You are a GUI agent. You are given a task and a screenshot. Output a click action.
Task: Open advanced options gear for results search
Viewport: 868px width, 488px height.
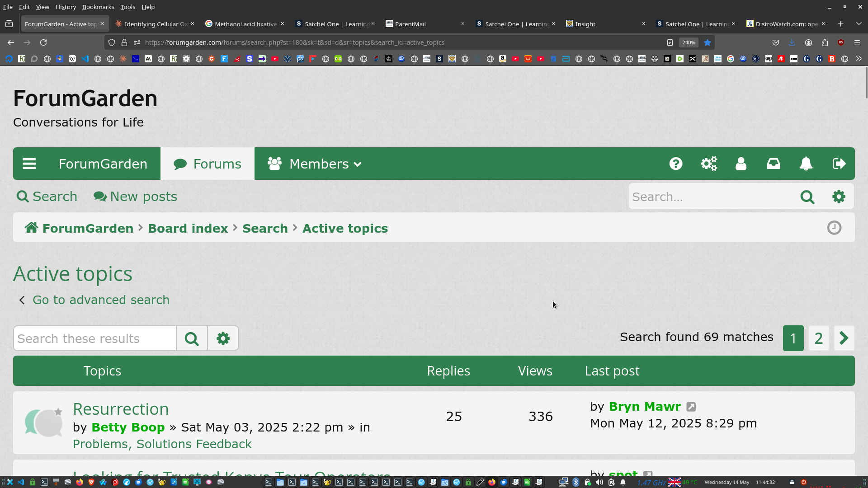223,338
